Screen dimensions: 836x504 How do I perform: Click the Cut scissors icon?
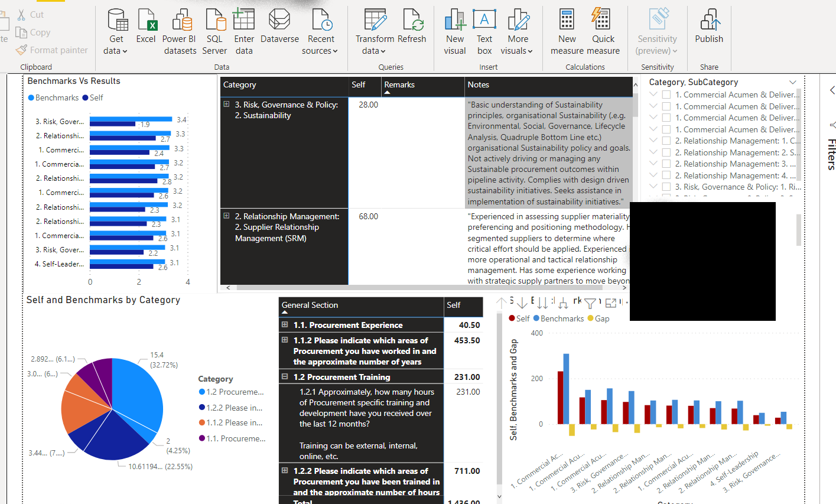[x=21, y=15]
